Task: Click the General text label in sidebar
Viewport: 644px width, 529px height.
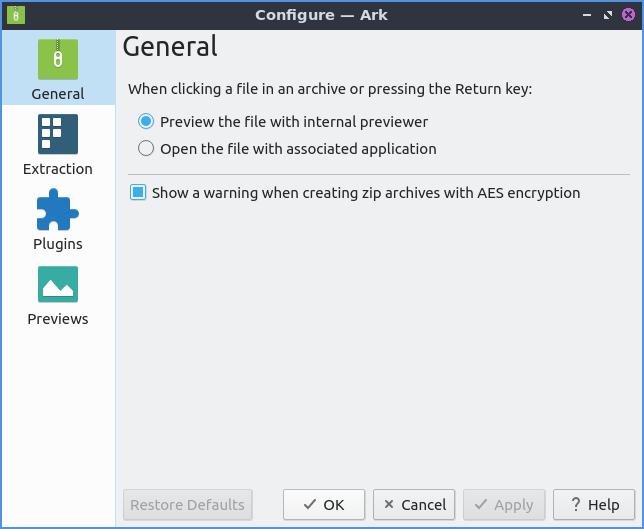Action: click(58, 94)
